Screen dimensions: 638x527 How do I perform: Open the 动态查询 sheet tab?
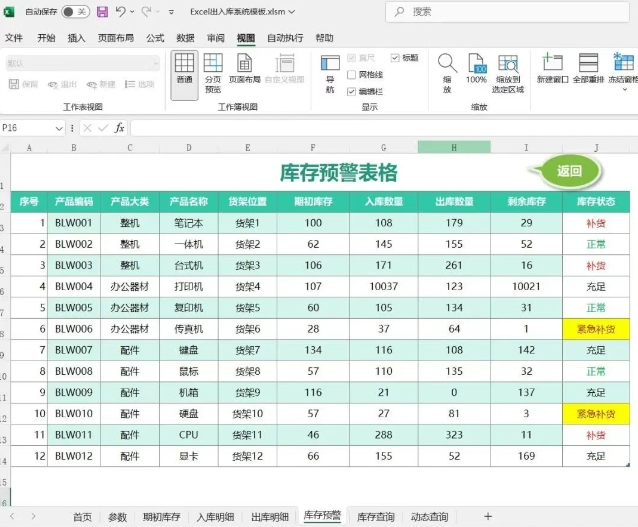[x=430, y=517]
